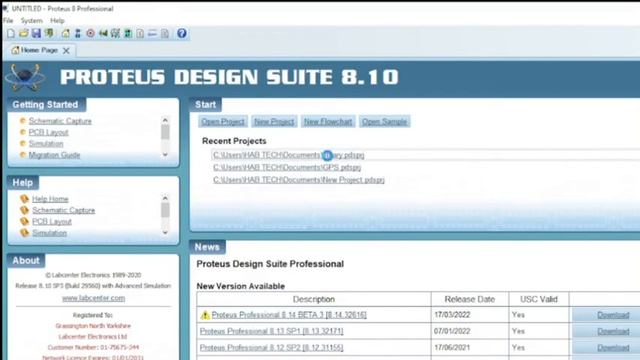Viewport: 640px width, 360px height.
Task: Open the Project Notes toolbar icon
Action: 165,33
